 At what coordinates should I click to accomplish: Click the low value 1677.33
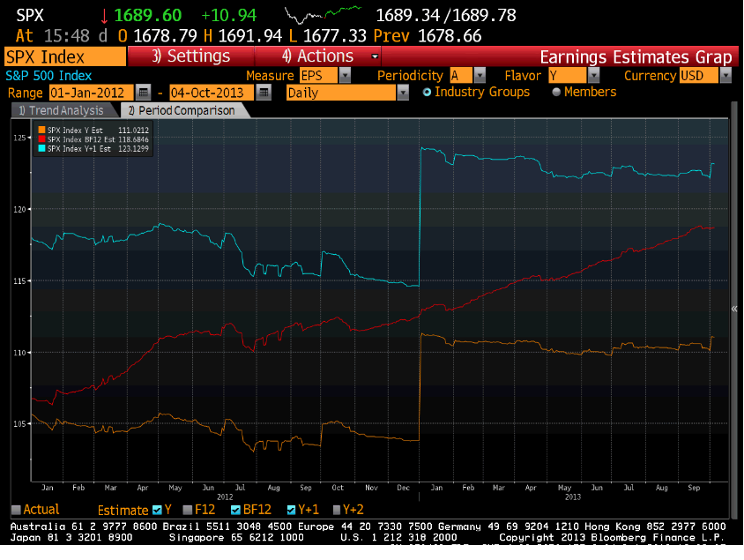click(x=334, y=36)
